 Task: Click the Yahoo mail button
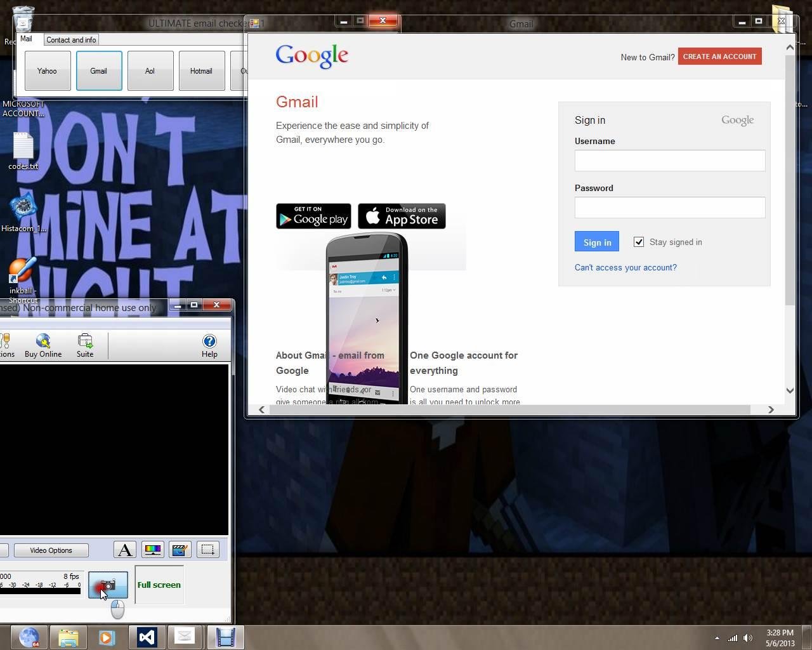click(x=48, y=71)
